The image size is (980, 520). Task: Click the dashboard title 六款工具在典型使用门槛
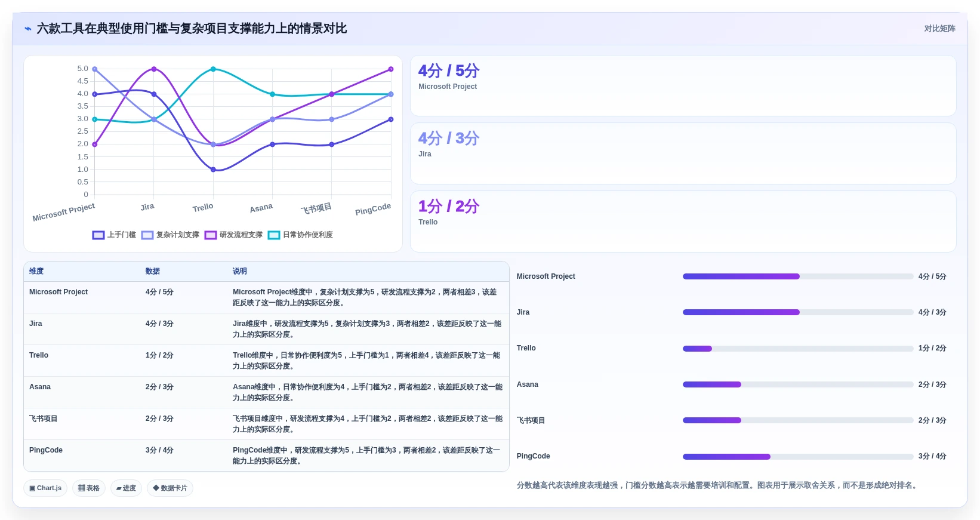click(x=192, y=29)
